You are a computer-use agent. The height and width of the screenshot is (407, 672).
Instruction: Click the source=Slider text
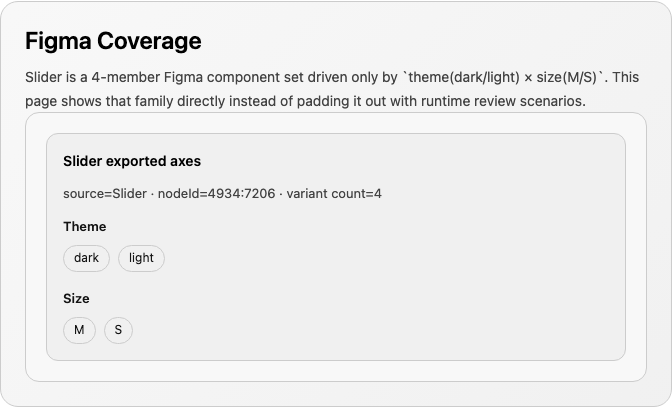(x=105, y=194)
